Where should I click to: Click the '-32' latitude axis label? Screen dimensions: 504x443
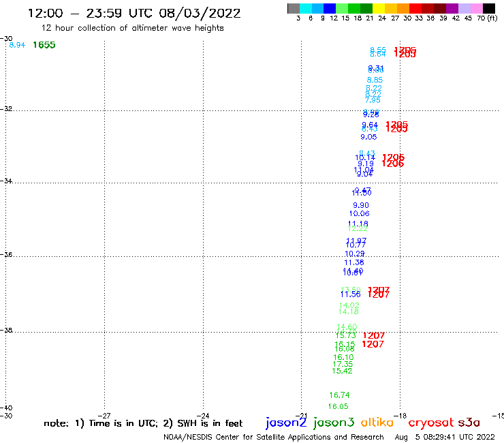coord(6,109)
